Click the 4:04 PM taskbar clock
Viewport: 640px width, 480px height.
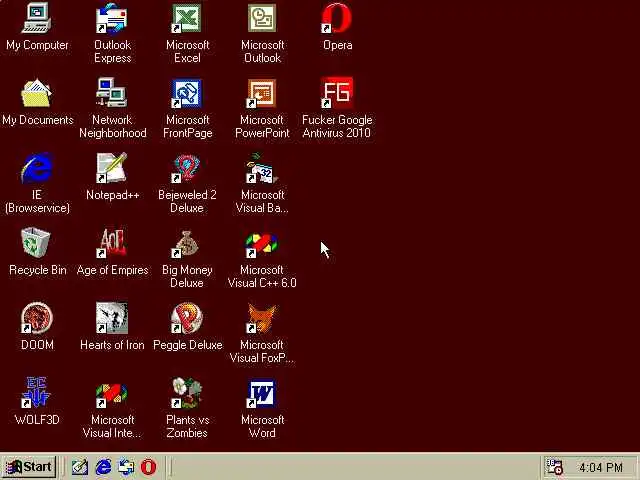pyautogui.click(x=601, y=467)
